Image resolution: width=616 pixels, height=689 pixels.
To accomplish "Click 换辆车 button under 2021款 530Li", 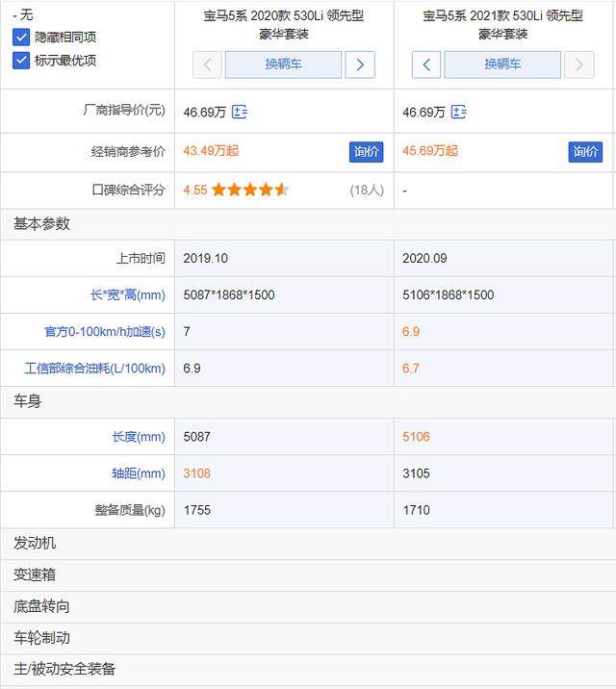I will tap(502, 64).
